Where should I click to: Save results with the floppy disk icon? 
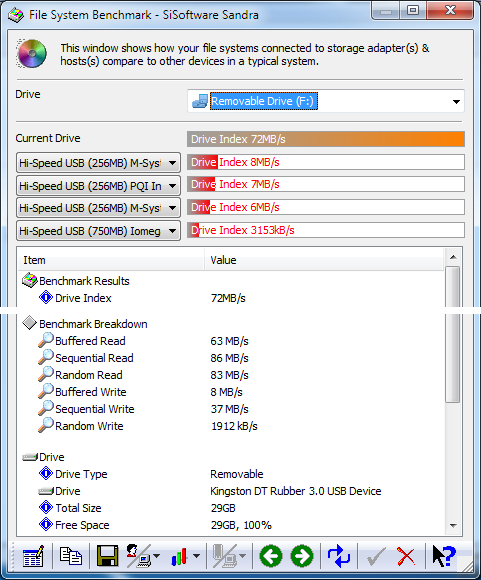(x=107, y=556)
